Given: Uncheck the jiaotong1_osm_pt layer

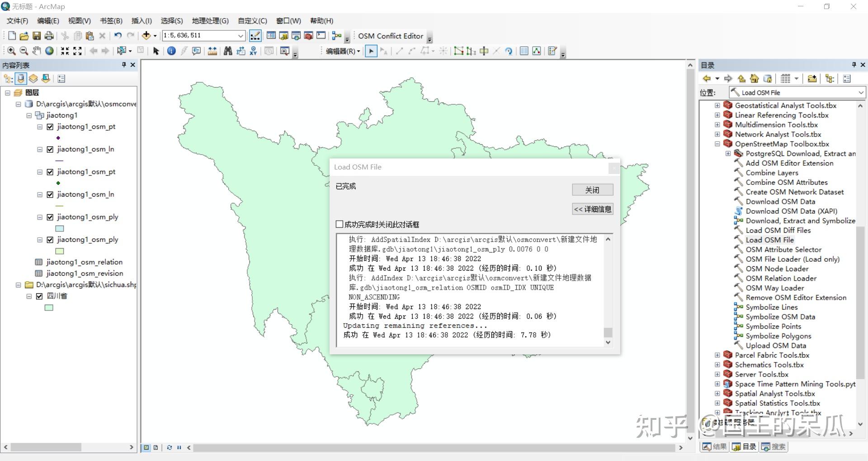Looking at the screenshot, I should coord(50,127).
